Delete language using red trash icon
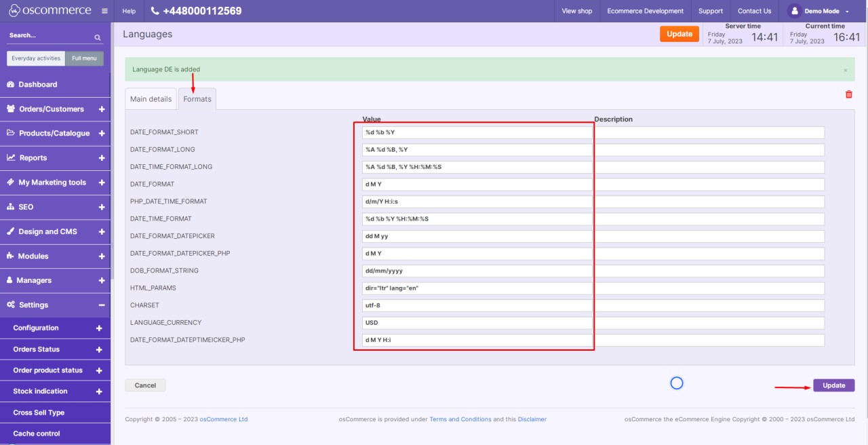This screenshot has width=868, height=445. click(x=849, y=94)
